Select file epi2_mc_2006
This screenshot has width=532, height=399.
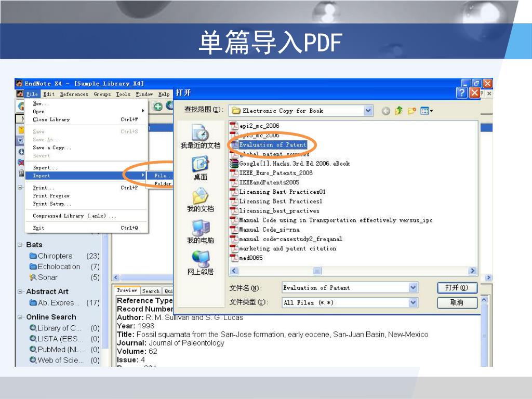tap(255, 126)
